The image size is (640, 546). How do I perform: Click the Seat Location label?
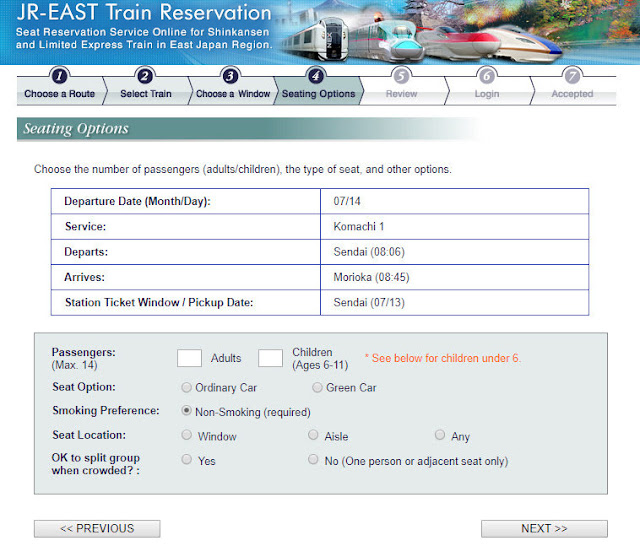89,435
